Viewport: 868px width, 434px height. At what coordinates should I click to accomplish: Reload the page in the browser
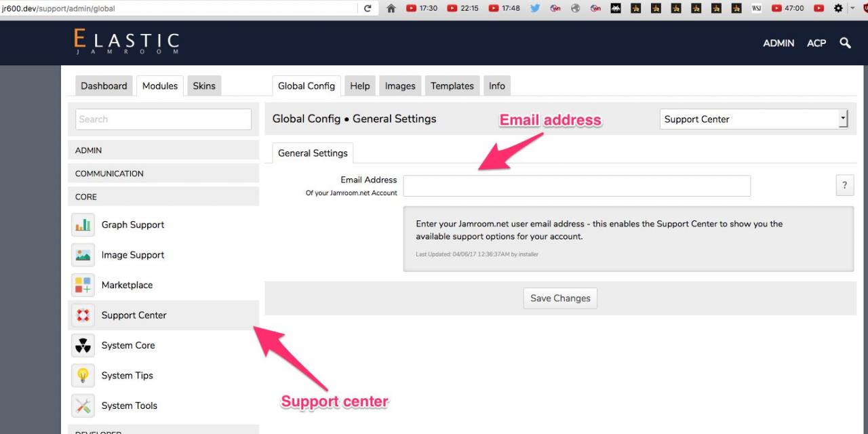368,8
